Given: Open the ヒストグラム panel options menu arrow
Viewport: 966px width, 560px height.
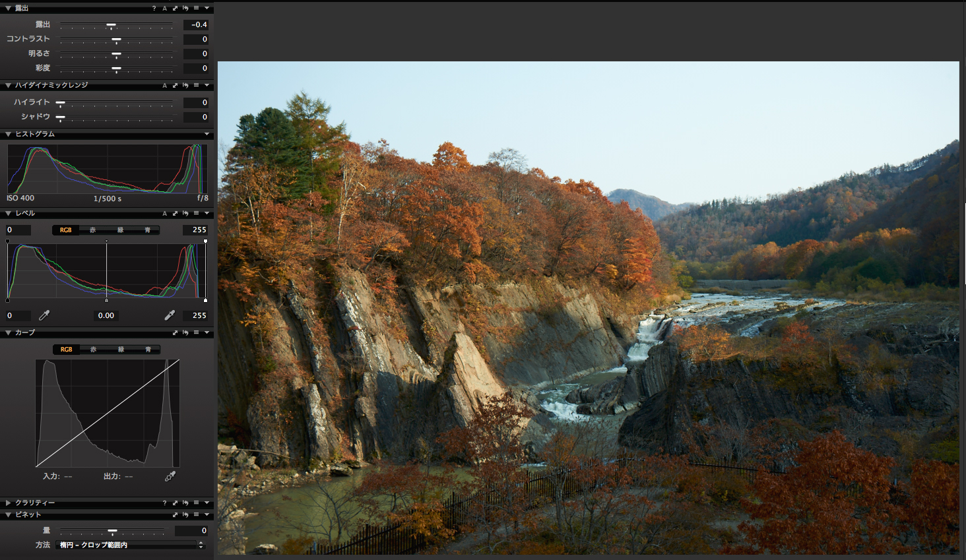Looking at the screenshot, I should pyautogui.click(x=207, y=134).
